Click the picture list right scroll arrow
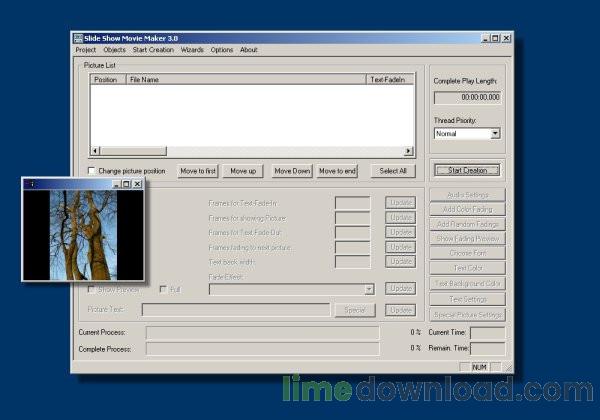Screen dimensions: 600x420 [x=408, y=151]
